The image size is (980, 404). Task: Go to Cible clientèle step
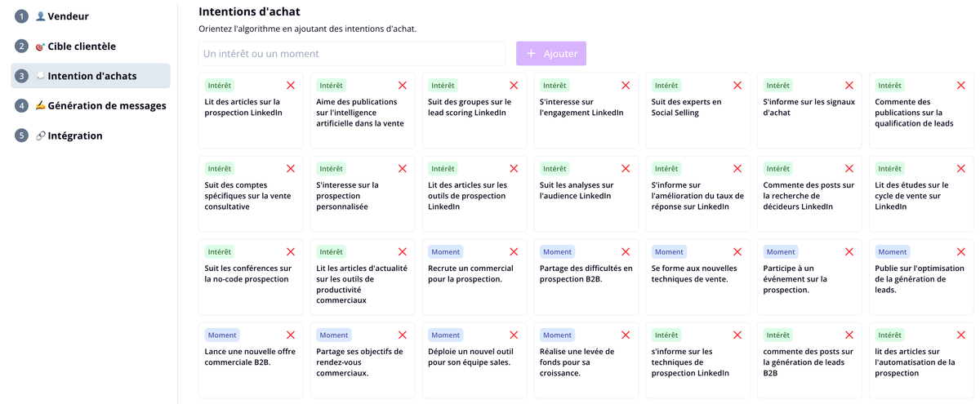point(91,47)
